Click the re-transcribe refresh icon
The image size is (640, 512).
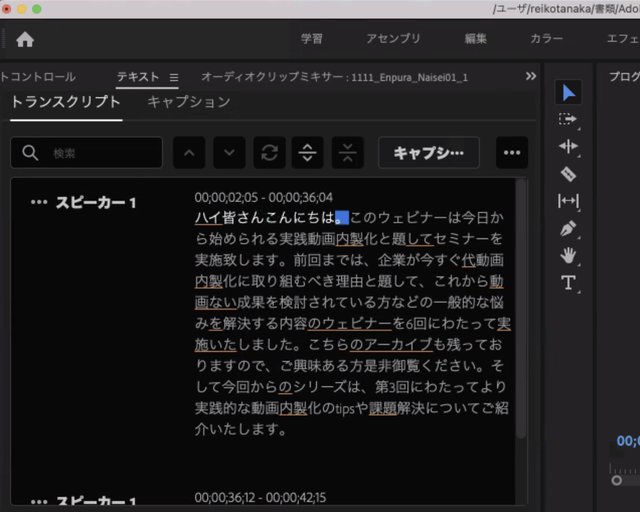click(268, 153)
